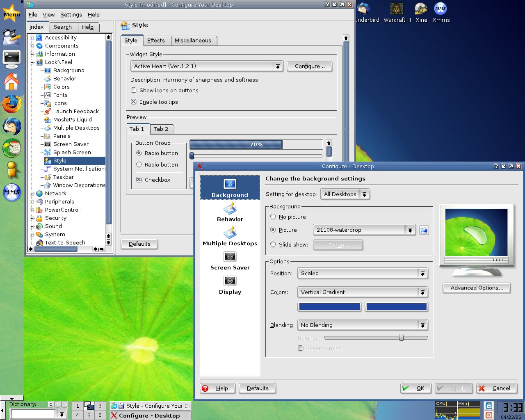Image resolution: width=525 pixels, height=420 pixels.
Task: Open No Blending dropdown
Action: point(363,325)
